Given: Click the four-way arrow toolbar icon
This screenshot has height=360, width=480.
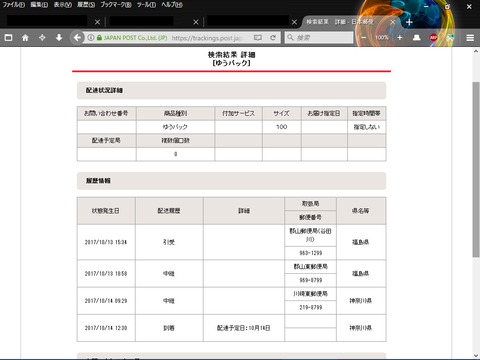Looking at the screenshot, I should (42, 38).
